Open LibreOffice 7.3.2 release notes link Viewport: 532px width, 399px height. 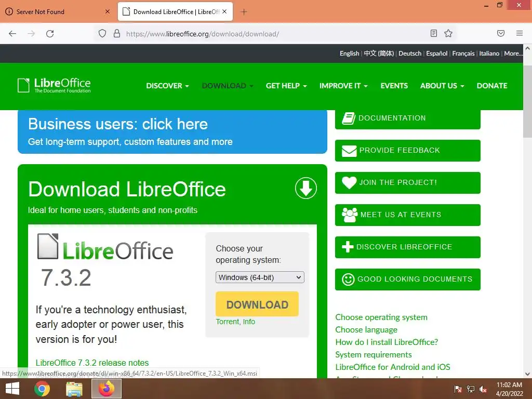point(92,363)
